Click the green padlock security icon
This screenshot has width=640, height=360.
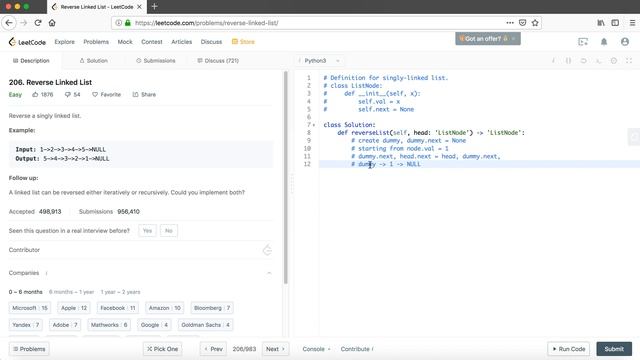(x=128, y=23)
